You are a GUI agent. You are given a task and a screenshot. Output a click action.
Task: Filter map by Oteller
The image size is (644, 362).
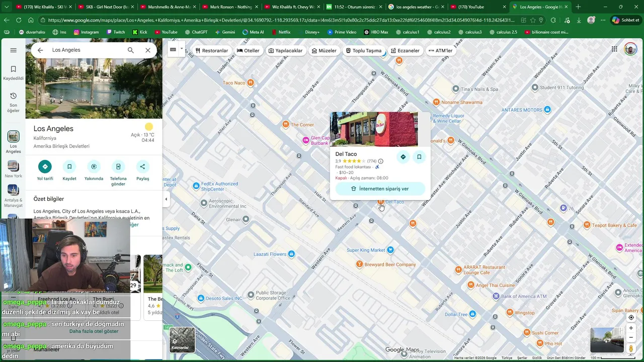248,51
